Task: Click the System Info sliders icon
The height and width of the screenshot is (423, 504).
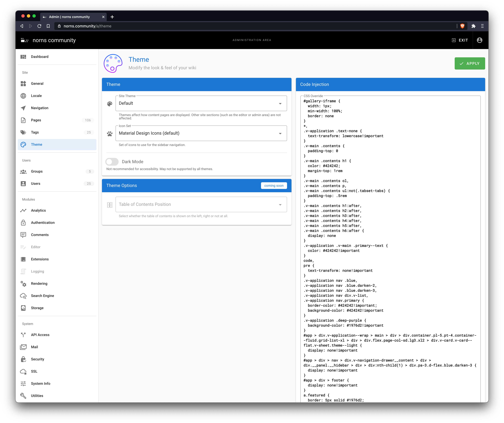Action: click(23, 384)
